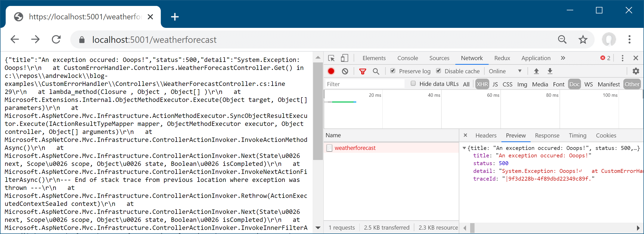Screen dimensions: 644x234
Task: Select the weatherforecast request
Action: click(x=355, y=148)
